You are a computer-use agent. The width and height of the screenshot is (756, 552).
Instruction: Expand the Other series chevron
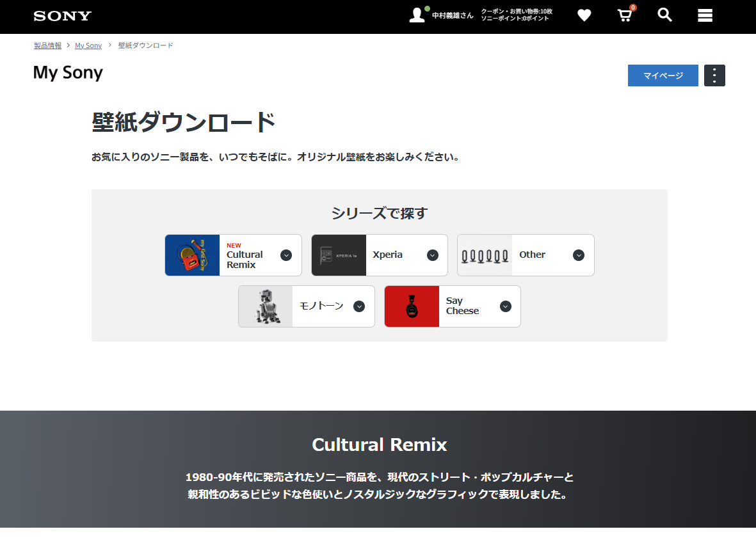579,255
